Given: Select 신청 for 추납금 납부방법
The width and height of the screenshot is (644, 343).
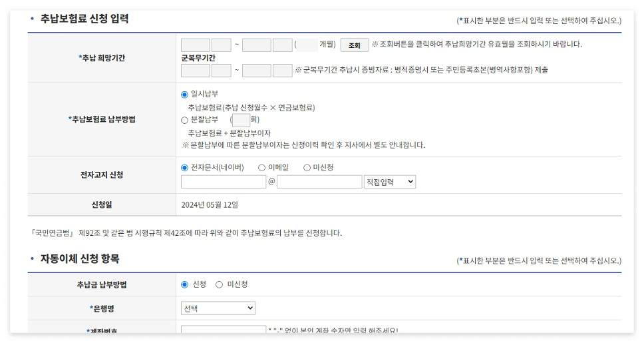Looking at the screenshot, I should click(184, 284).
